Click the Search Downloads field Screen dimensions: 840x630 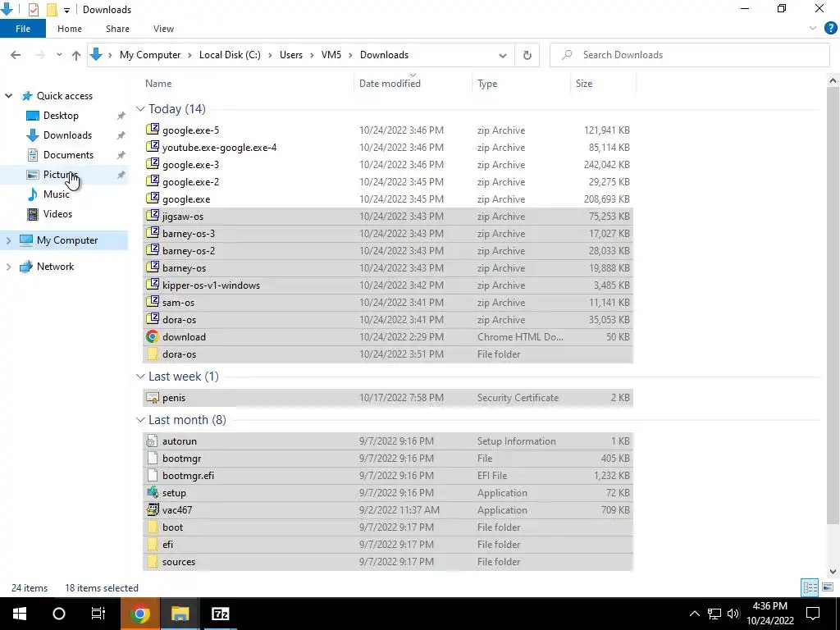tap(689, 55)
